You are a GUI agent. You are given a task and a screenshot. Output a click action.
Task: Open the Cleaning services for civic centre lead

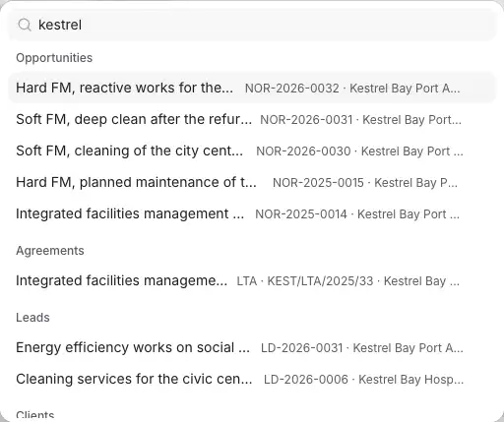(252, 379)
